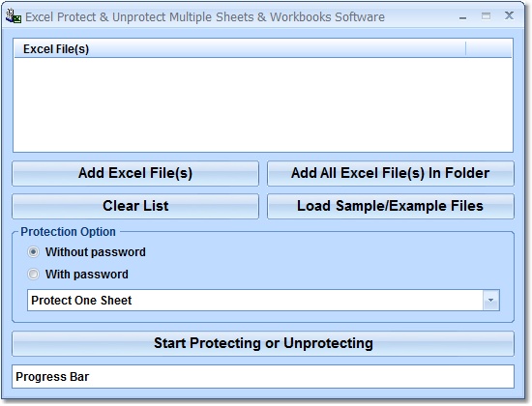Click the application icon in title bar
This screenshot has height=406, width=532.
14,16
